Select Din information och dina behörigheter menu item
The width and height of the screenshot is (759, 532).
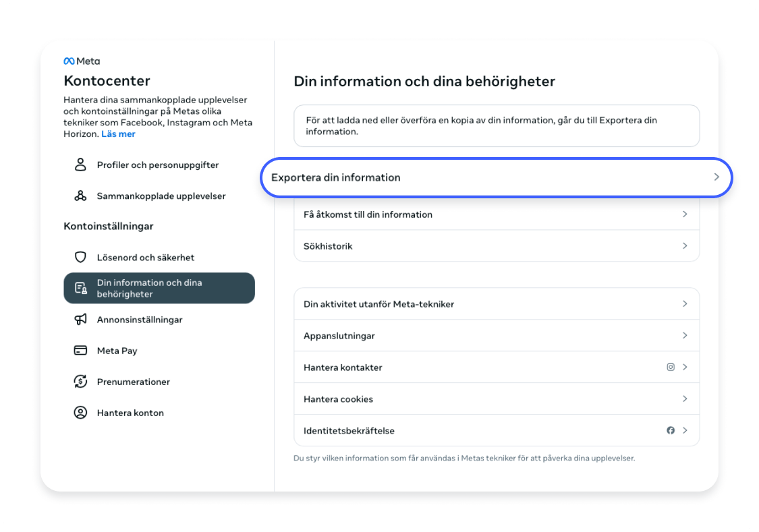pyautogui.click(x=159, y=288)
